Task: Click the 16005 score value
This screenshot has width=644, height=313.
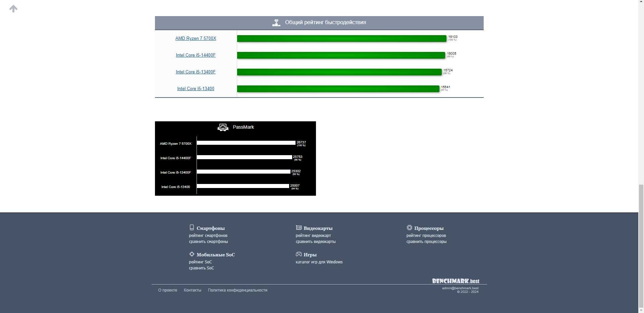Action: click(451, 54)
